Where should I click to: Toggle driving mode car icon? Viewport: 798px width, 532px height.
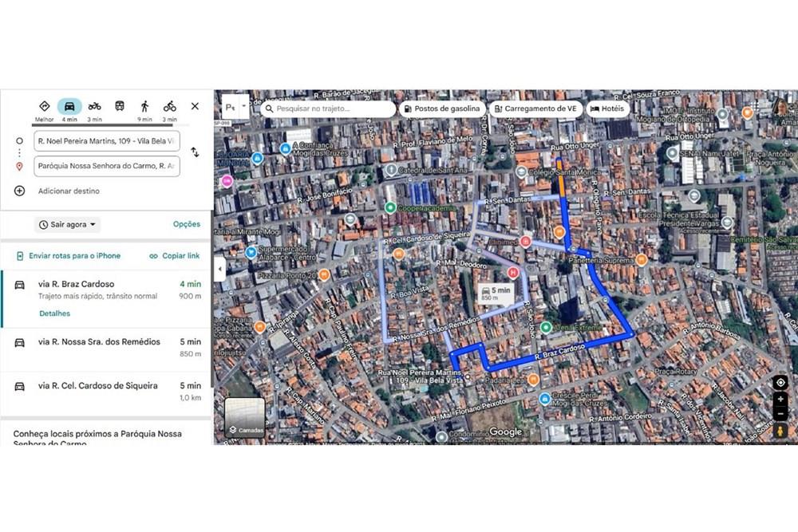point(69,106)
